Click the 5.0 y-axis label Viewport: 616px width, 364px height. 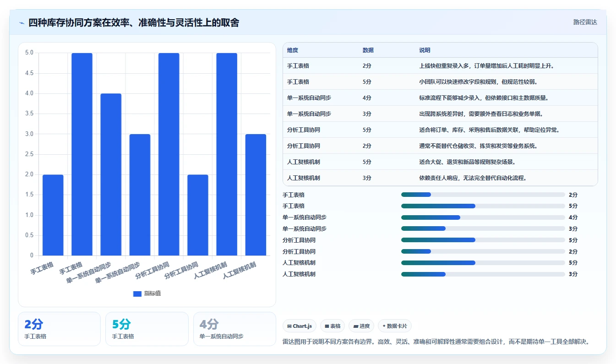(29, 53)
